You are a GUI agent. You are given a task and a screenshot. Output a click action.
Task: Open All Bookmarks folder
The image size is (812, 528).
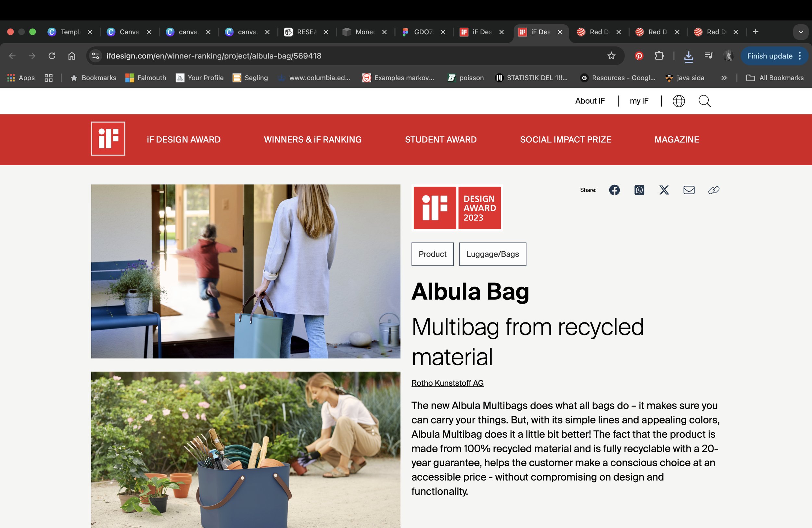pos(775,78)
